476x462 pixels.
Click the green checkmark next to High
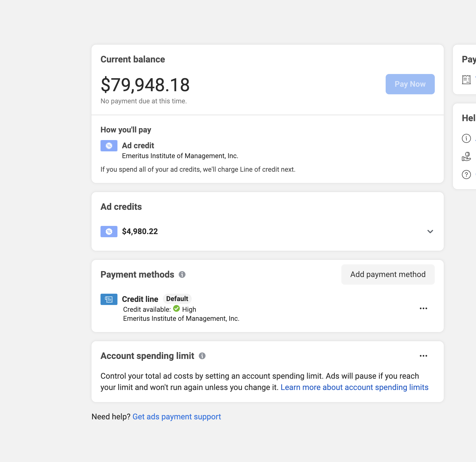pos(176,308)
